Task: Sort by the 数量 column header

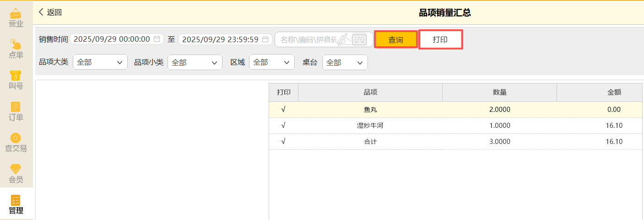Action: pos(499,92)
